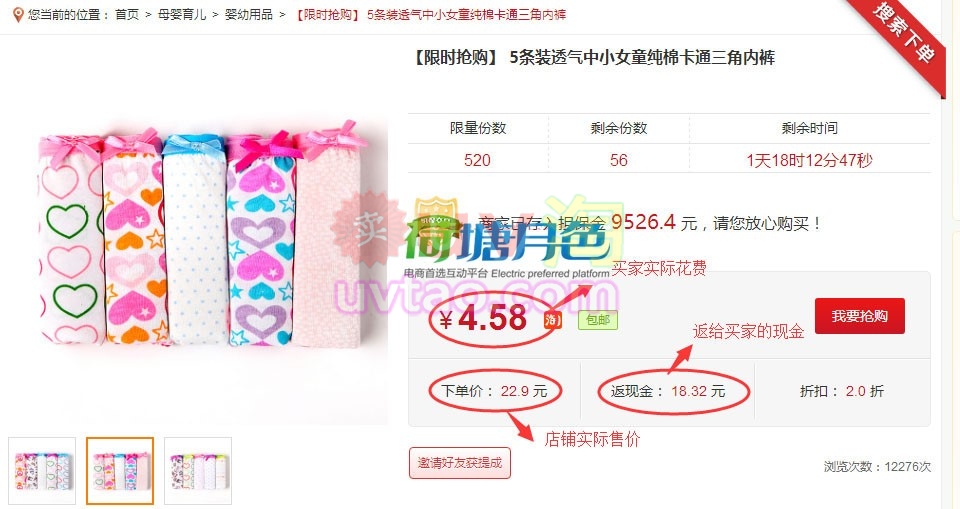Click the green 包邮 free shipping badge

click(598, 320)
